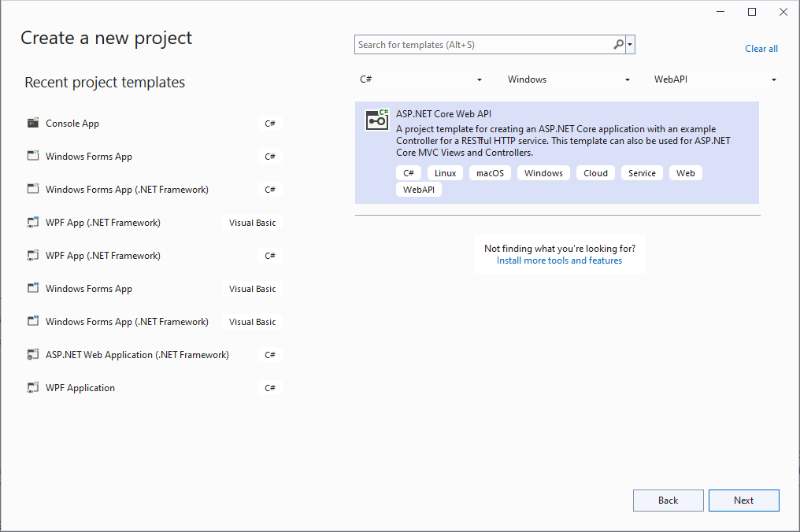Click the WebAPI tag on the template

[418, 189]
